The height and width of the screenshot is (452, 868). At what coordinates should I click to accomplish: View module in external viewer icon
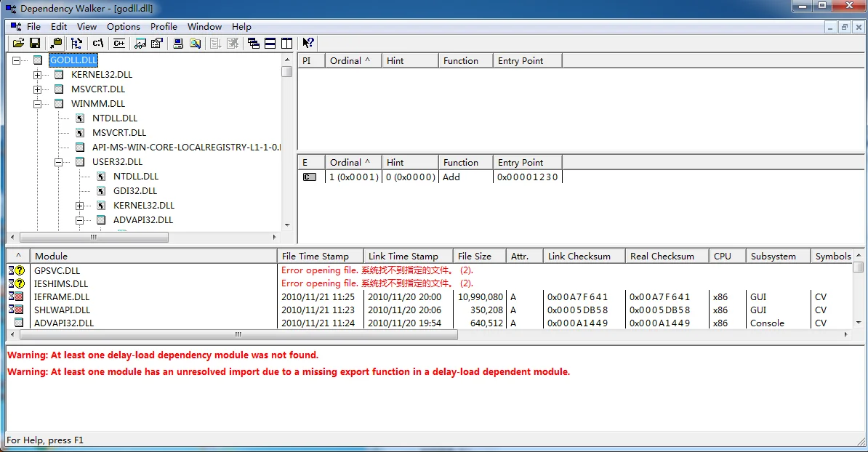tap(140, 43)
